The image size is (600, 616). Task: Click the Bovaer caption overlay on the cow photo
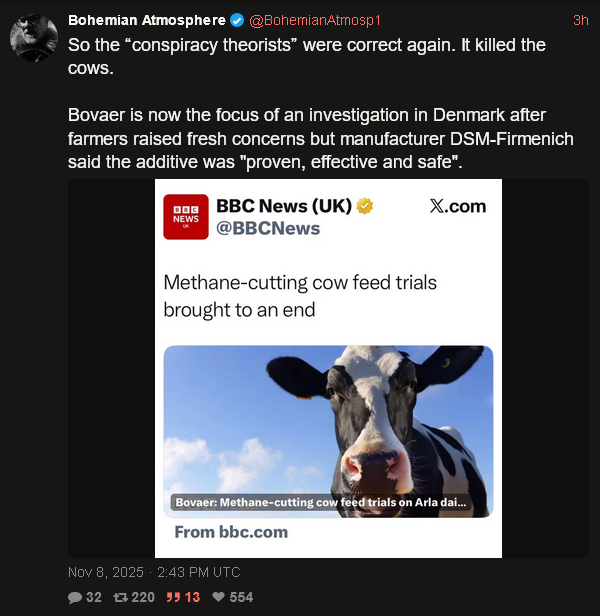click(x=320, y=503)
